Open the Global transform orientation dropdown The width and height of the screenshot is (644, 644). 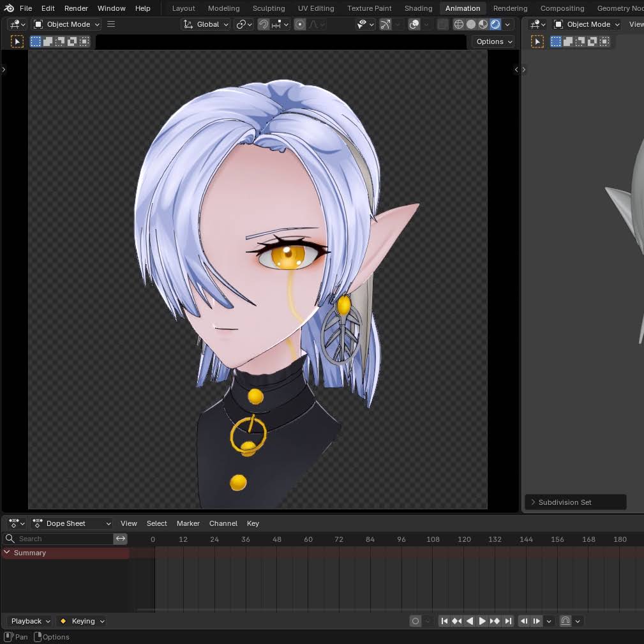pyautogui.click(x=206, y=25)
